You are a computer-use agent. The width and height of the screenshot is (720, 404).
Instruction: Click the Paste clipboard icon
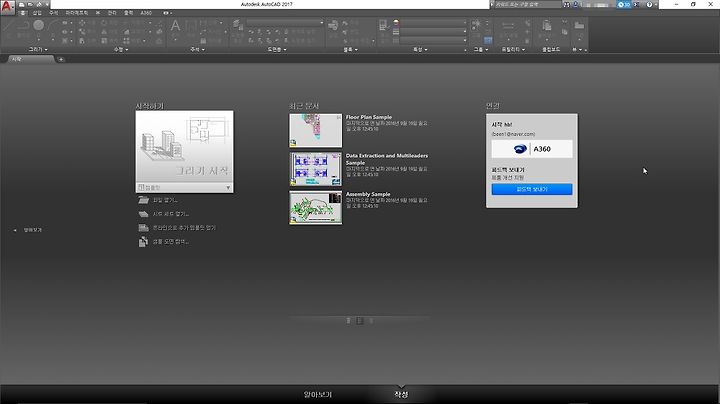tap(546, 25)
